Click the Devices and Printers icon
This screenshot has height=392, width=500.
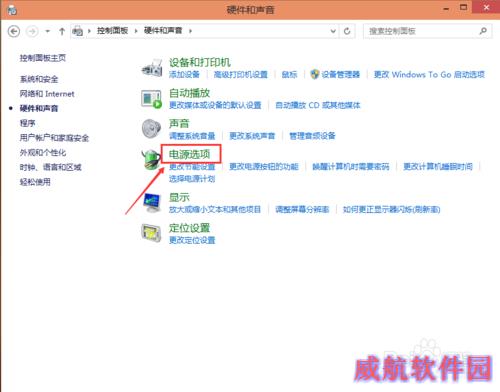coord(152,68)
